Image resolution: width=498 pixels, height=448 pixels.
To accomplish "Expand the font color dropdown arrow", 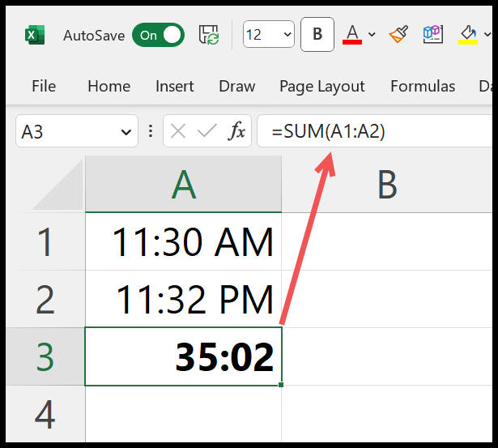I will coord(372,34).
